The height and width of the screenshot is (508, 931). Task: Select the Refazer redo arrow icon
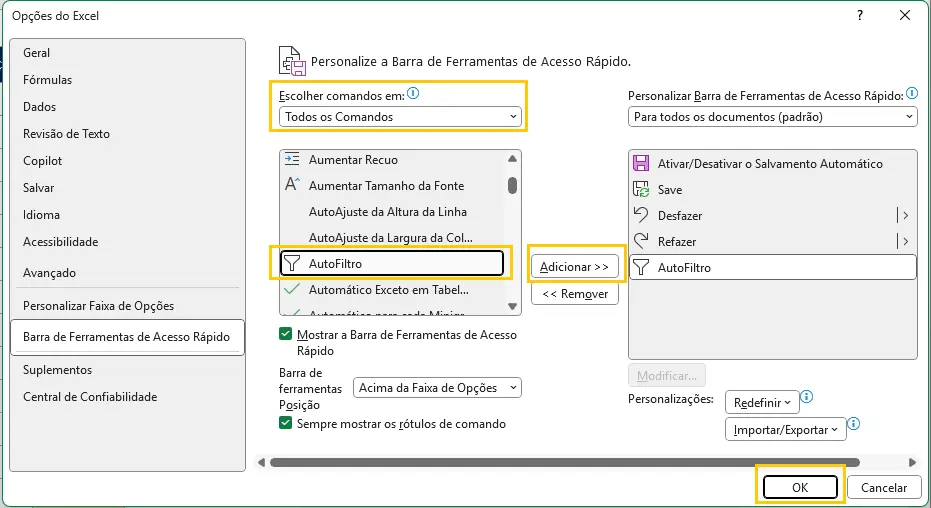click(642, 241)
